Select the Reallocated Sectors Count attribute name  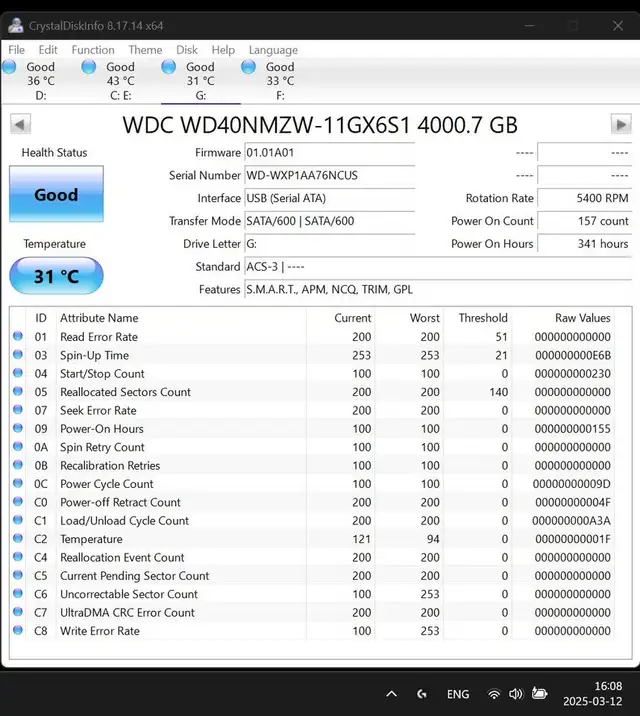[x=126, y=392]
